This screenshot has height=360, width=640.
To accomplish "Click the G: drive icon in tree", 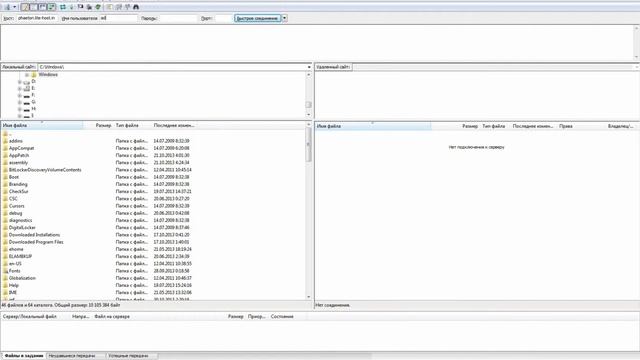I will [x=27, y=102].
